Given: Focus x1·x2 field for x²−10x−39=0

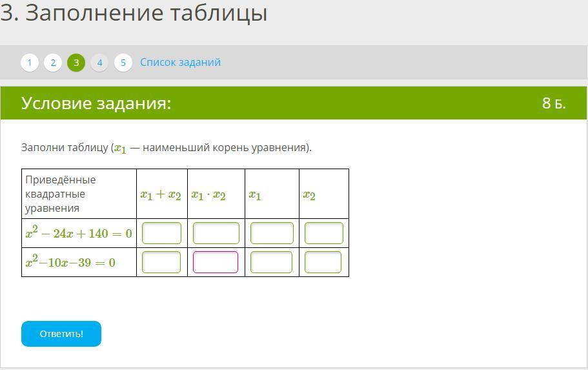Looking at the screenshot, I should pyautogui.click(x=216, y=262).
